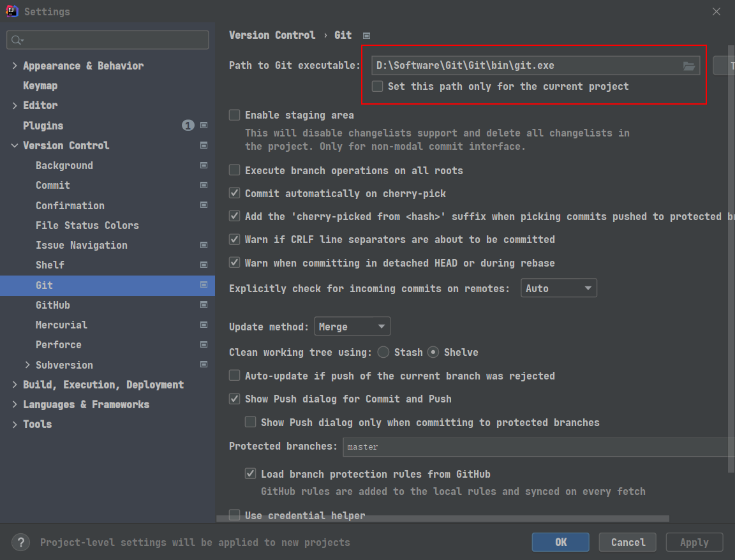The height and width of the screenshot is (560, 735).
Task: Click project-level icon beside Plugins
Action: (204, 125)
